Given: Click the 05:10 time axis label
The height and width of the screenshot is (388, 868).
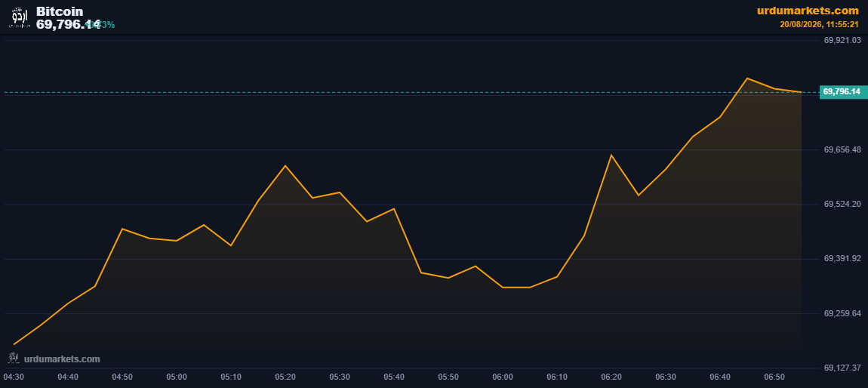Looking at the screenshot, I should [x=231, y=377].
